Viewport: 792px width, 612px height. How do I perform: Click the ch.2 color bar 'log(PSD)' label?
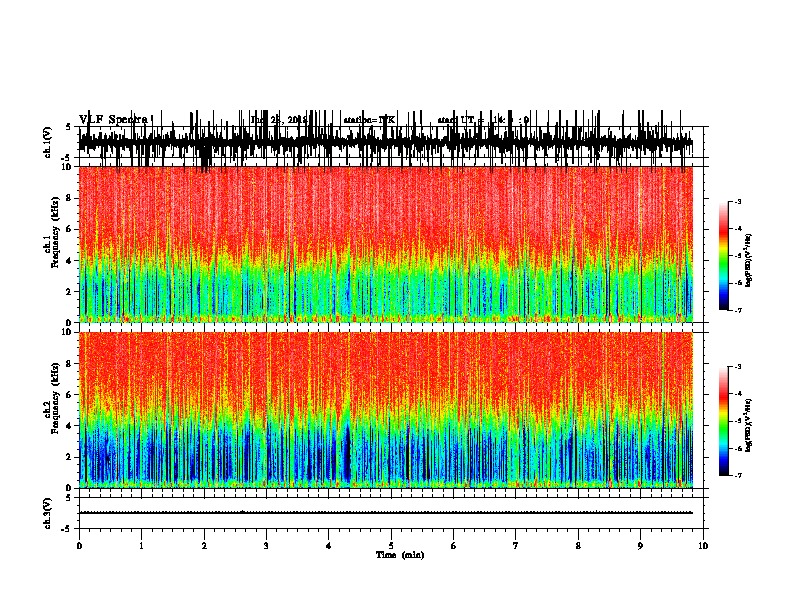point(749,425)
